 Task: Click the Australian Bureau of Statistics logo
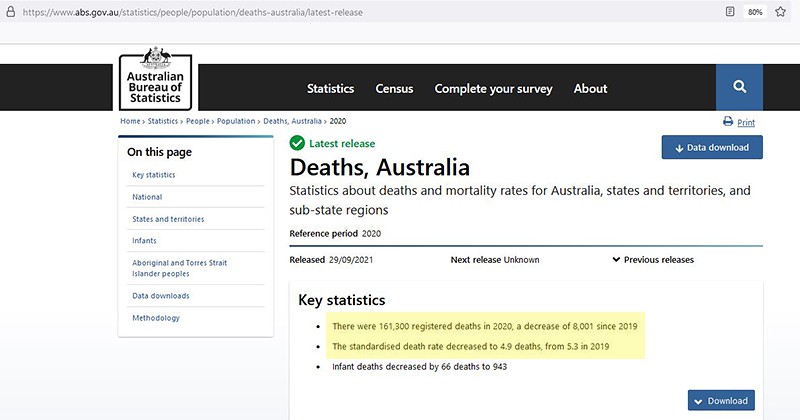click(x=153, y=79)
